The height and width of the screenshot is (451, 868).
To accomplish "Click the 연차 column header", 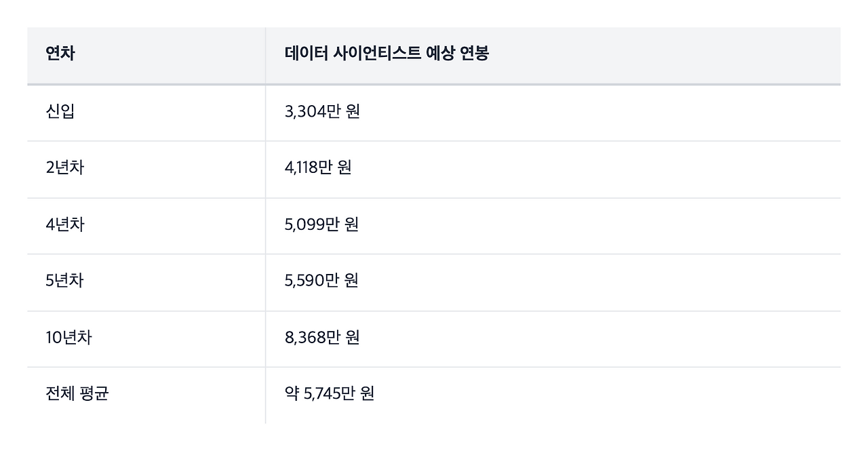I will point(60,54).
